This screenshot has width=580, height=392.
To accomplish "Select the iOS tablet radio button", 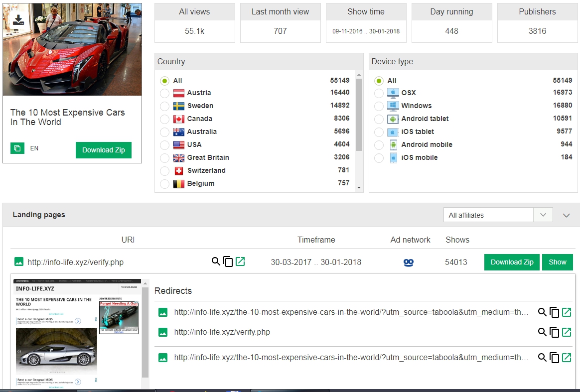I will coord(379,132).
